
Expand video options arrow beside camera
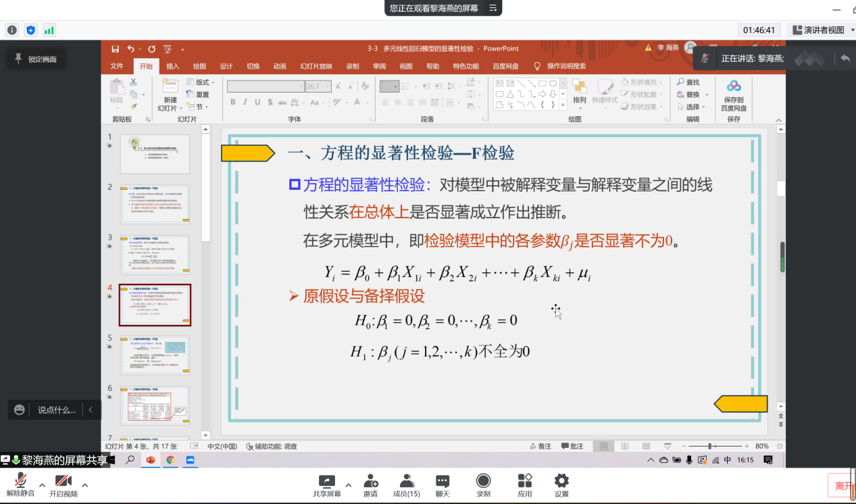(x=85, y=484)
